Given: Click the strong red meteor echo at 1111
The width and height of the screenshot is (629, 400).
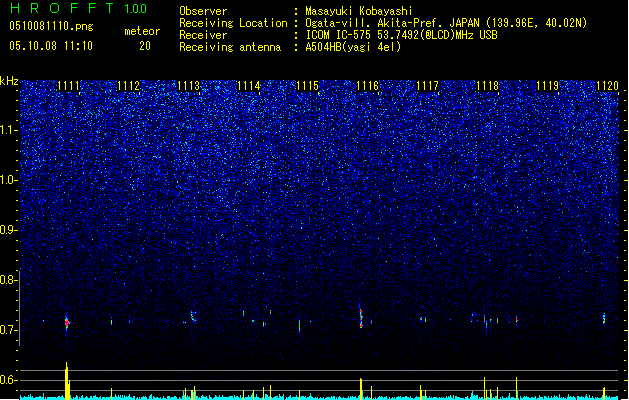Looking at the screenshot, I should 67,323.
